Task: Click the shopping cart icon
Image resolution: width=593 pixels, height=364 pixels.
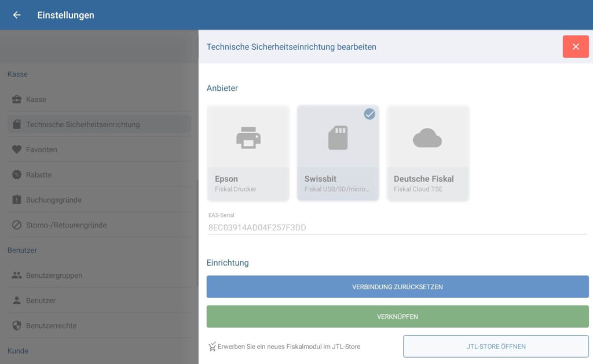Action: click(212, 347)
